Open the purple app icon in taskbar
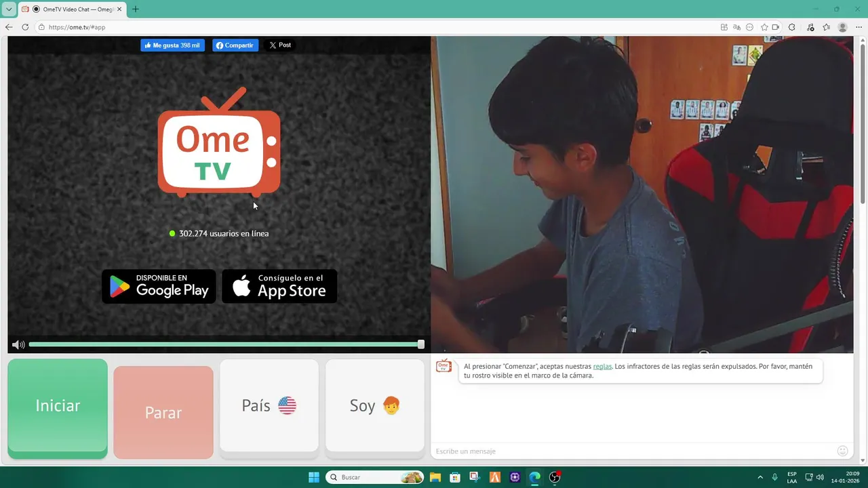 [x=515, y=477]
